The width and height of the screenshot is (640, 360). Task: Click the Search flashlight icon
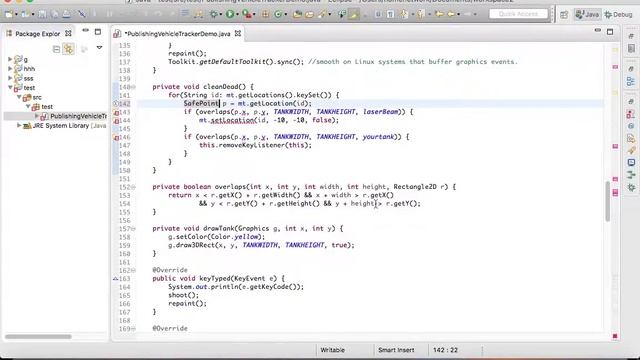point(322,14)
